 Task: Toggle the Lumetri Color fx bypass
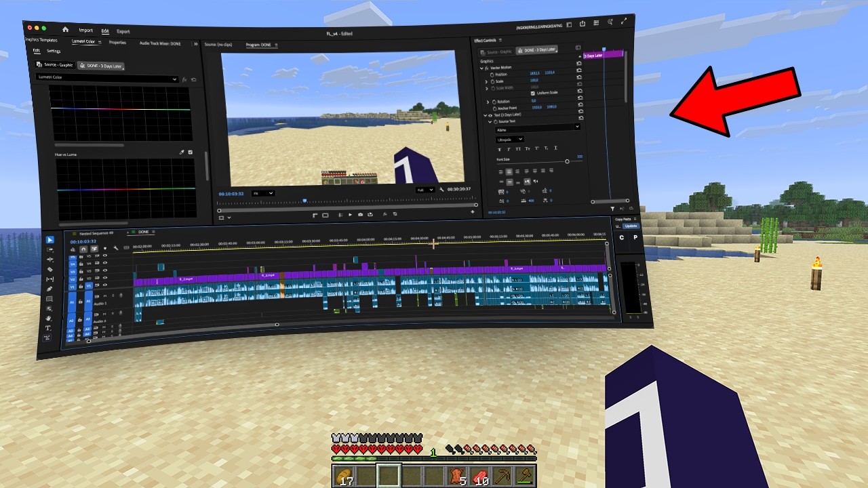point(184,79)
